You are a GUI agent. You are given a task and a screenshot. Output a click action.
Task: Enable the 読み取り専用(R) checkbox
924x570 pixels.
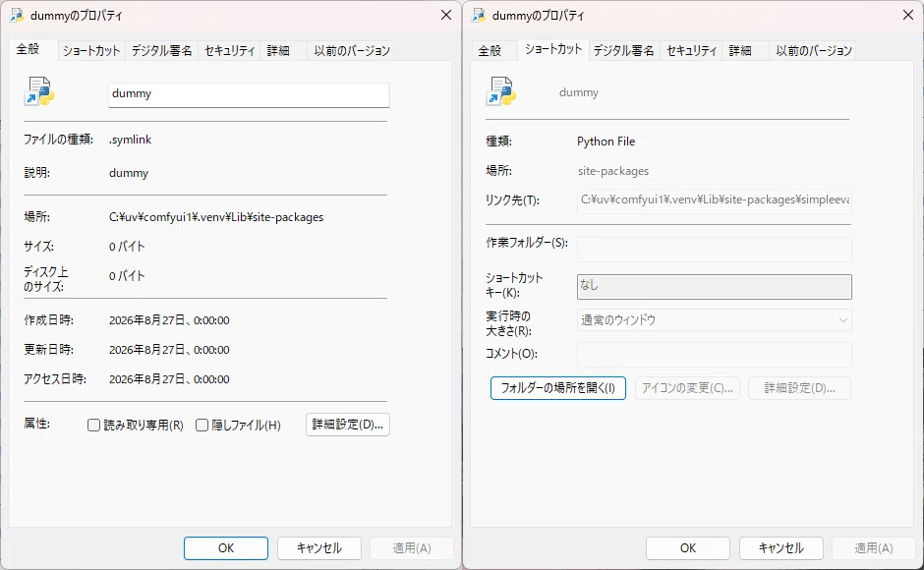click(x=93, y=425)
